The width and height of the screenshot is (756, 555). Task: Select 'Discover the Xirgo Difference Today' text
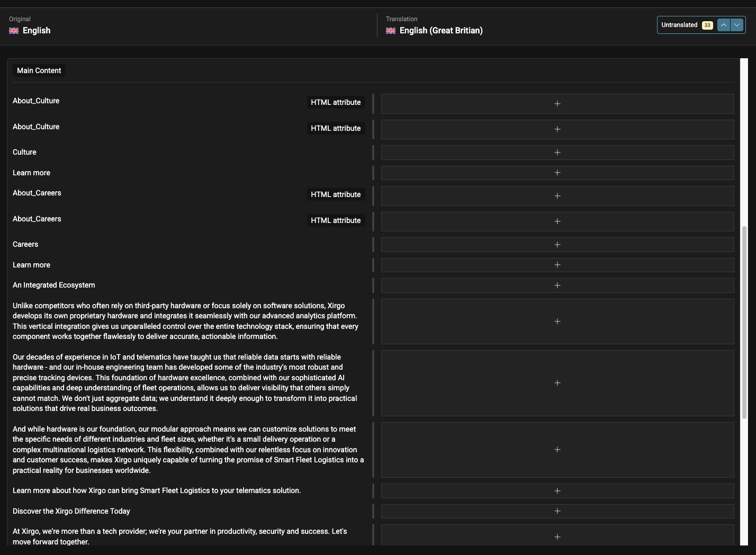pos(71,511)
